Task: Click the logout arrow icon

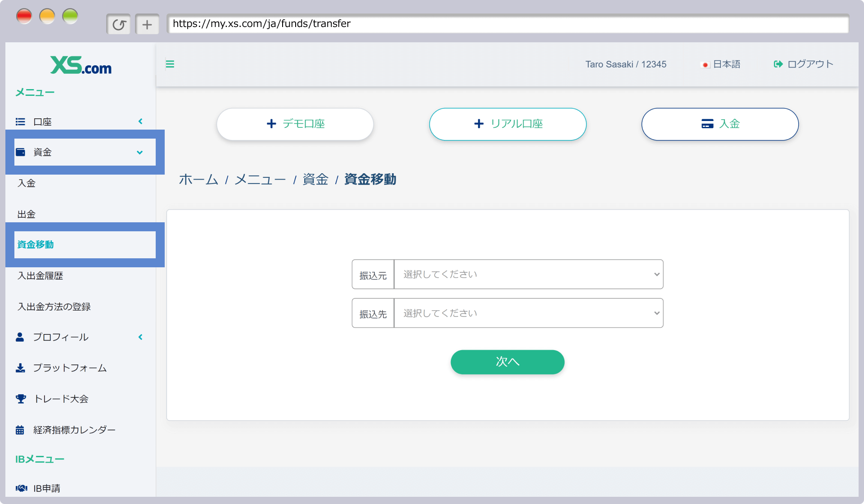Action: [x=778, y=64]
